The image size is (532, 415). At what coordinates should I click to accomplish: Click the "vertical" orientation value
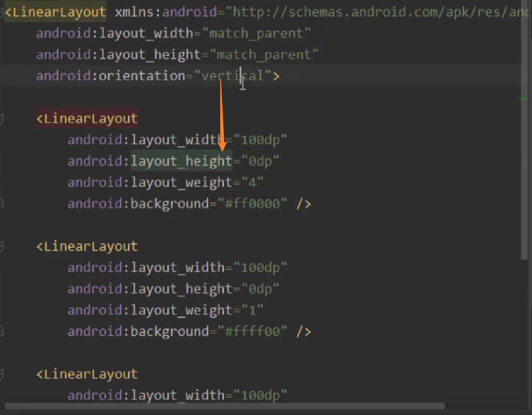pos(233,76)
